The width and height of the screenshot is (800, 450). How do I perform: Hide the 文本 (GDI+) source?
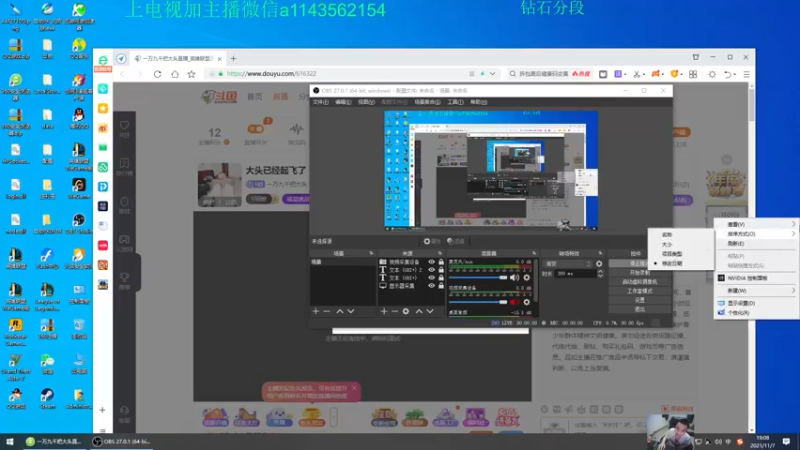tap(432, 278)
